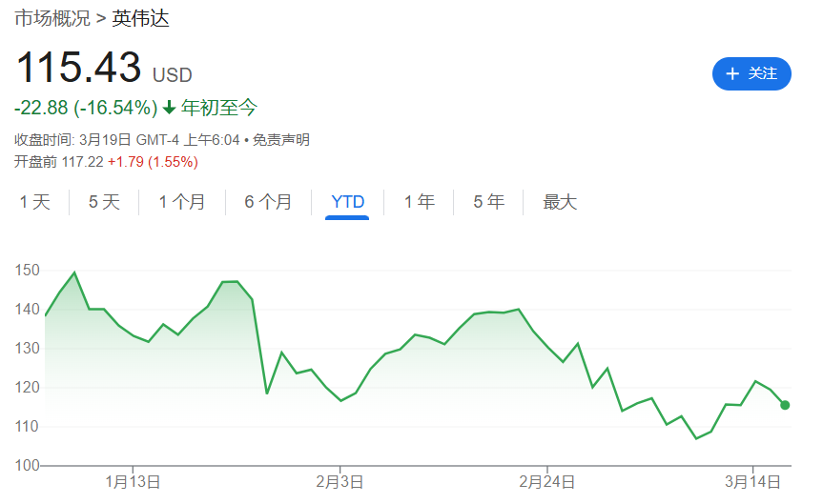Viewport: 823px width, 504px height.
Task: Select the YTD time range tab
Action: pos(347,202)
